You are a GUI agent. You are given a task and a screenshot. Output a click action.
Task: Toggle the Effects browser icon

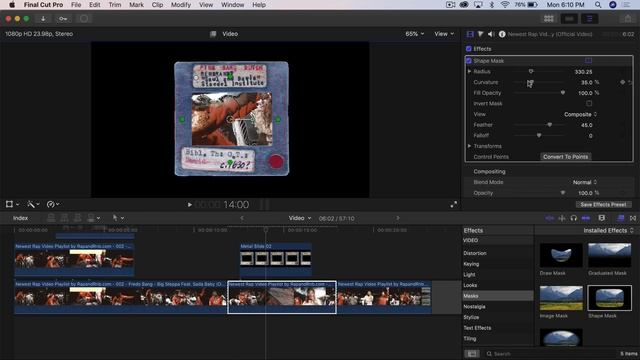click(621, 218)
